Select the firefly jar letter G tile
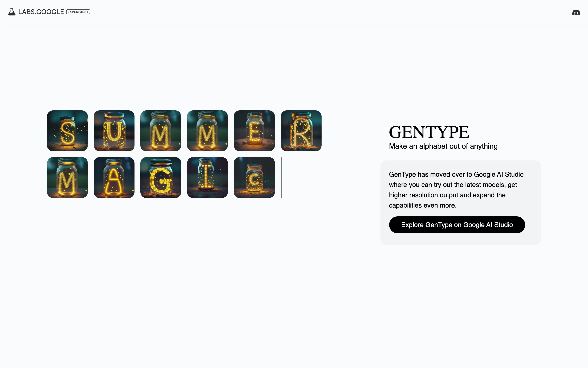Viewport: 588px width, 368px height. (161, 177)
